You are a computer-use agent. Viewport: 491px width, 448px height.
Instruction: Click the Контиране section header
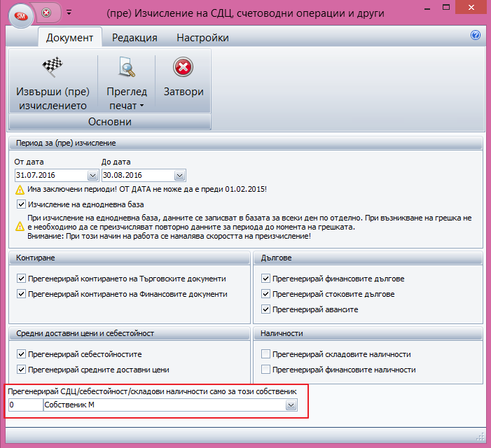[x=130, y=258]
